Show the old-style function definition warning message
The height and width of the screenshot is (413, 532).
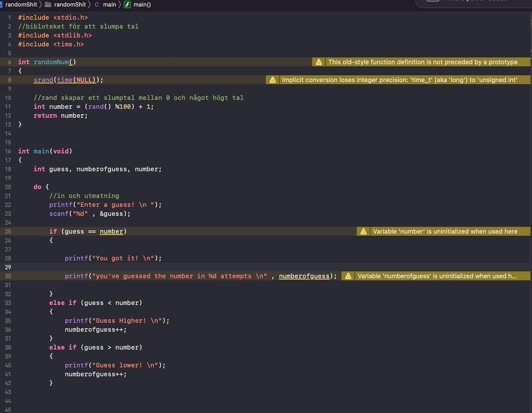tap(423, 62)
